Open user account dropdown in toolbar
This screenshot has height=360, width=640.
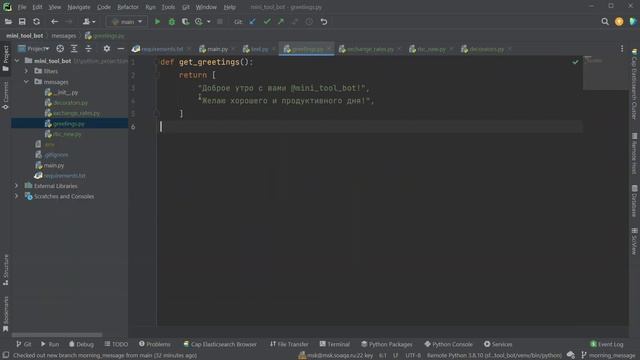coord(89,22)
